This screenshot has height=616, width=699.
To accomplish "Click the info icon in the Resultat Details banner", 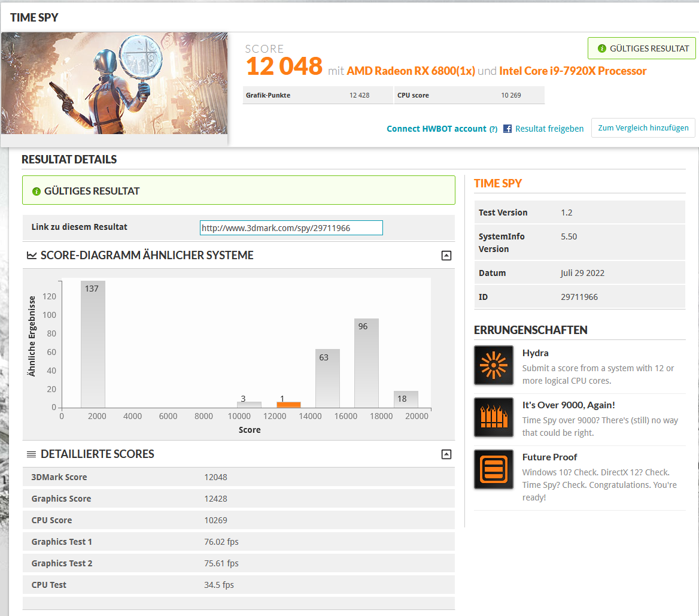I will tap(37, 192).
